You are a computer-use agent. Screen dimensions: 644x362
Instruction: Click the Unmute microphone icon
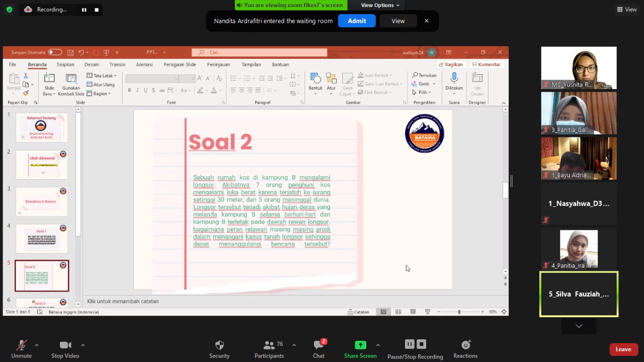(21, 345)
